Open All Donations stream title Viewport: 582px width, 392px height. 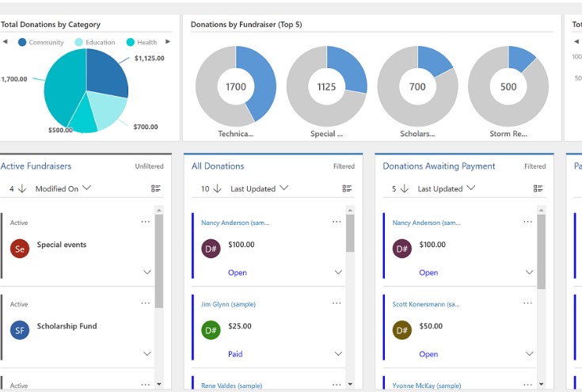coord(218,166)
